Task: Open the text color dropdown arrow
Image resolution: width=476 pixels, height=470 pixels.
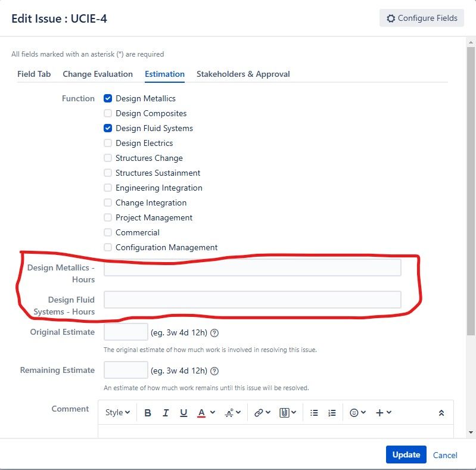Action: (x=213, y=412)
